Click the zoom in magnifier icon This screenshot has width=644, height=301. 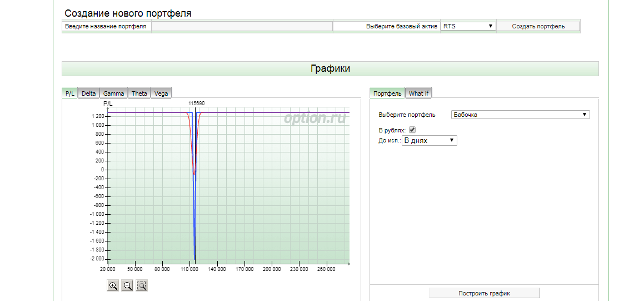coord(113,285)
